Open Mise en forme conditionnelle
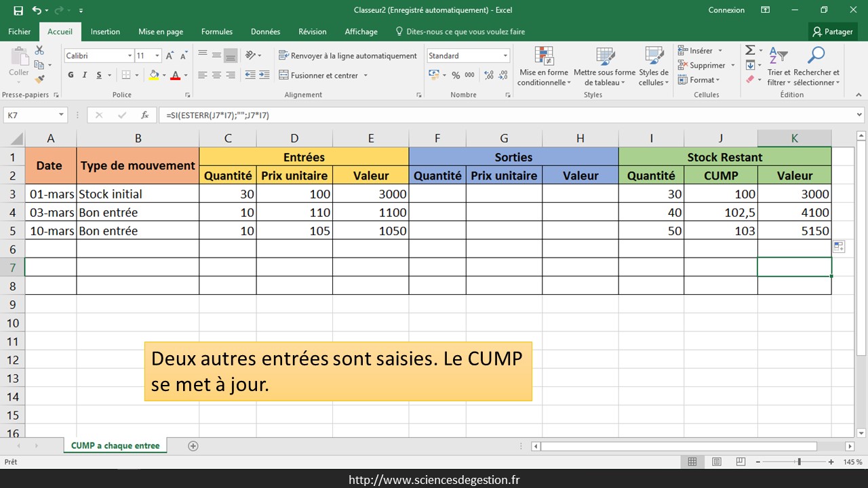 pyautogui.click(x=544, y=68)
